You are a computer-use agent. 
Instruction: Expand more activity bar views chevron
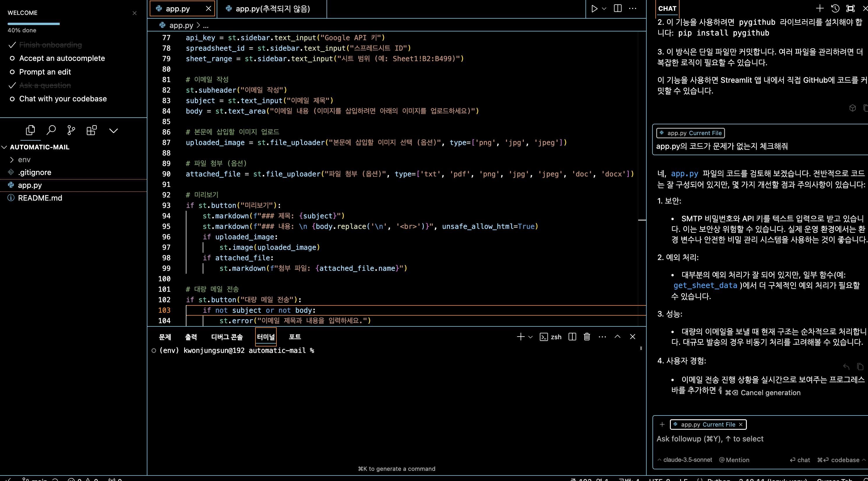tap(114, 131)
